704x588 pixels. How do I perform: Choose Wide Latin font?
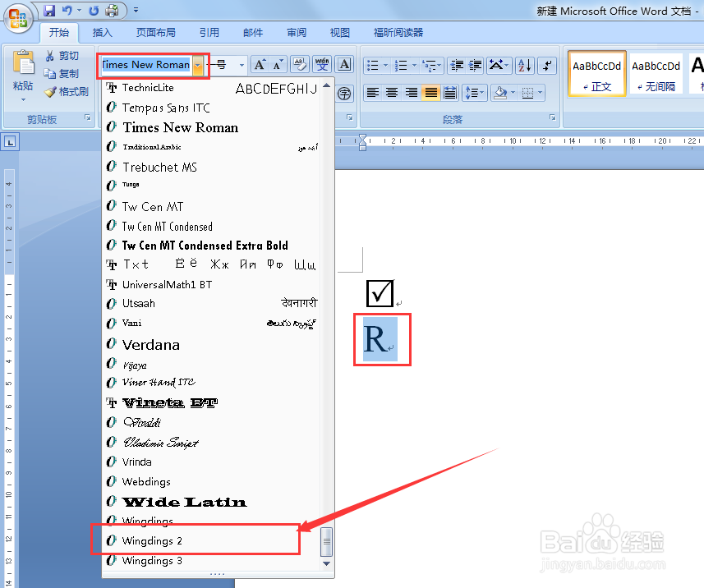coord(212,502)
